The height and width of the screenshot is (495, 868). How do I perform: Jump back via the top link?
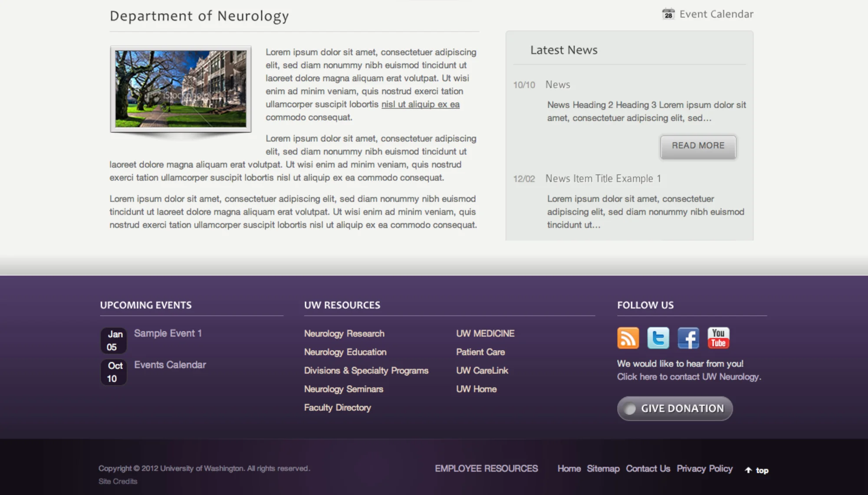tap(762, 470)
